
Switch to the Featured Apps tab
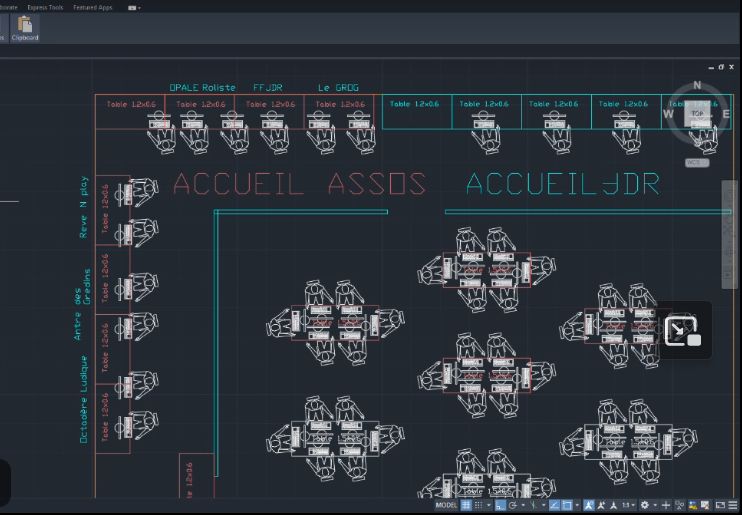91,7
